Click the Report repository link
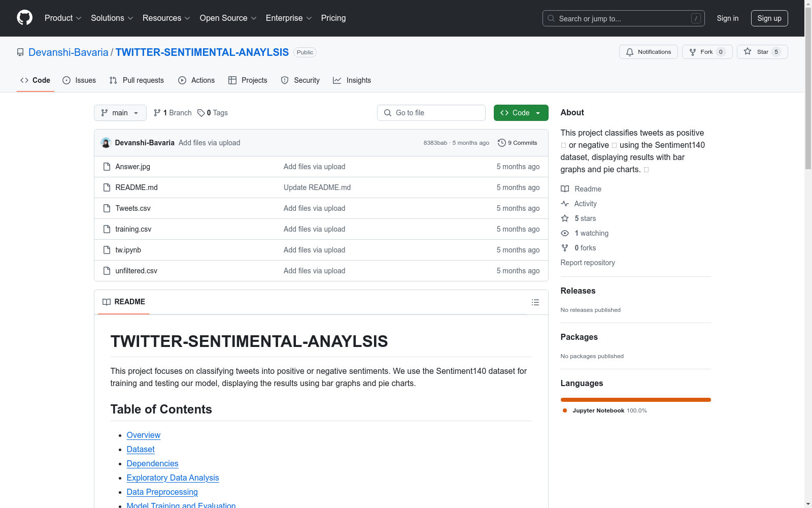The height and width of the screenshot is (508, 812). pyautogui.click(x=588, y=263)
